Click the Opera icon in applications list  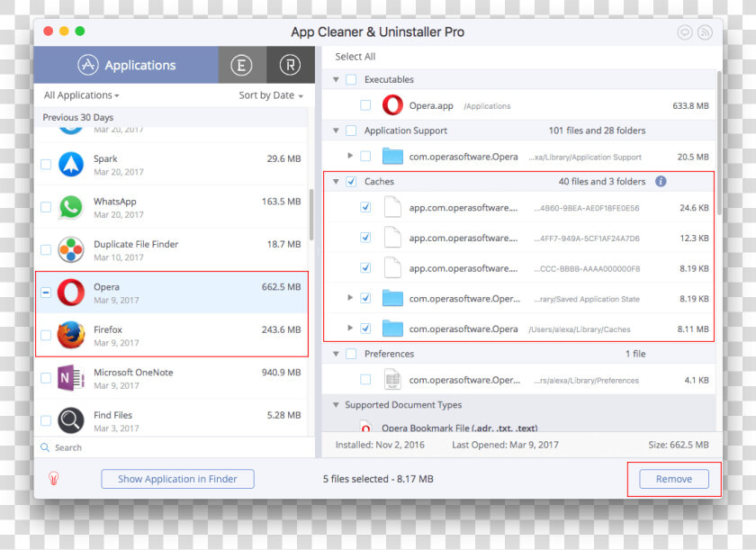tap(71, 293)
